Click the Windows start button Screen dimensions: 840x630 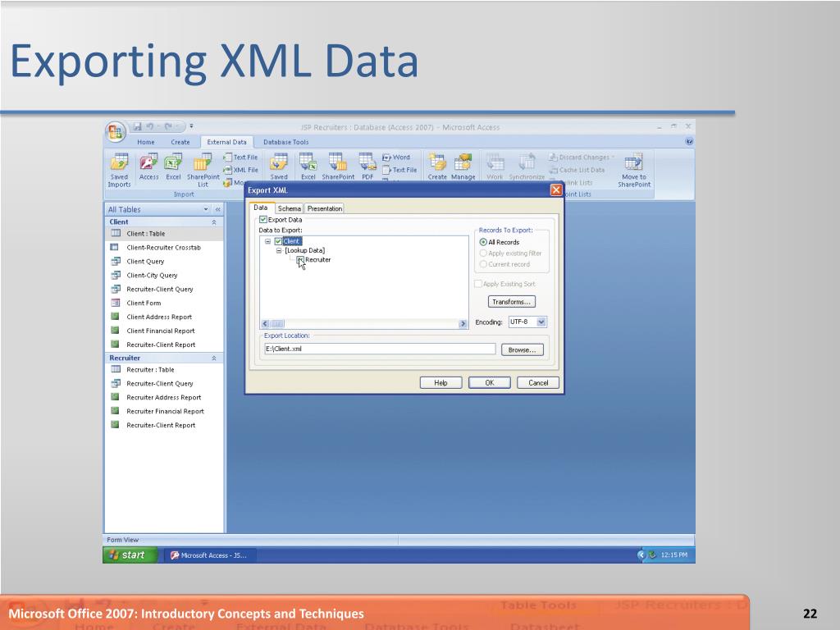(x=130, y=555)
